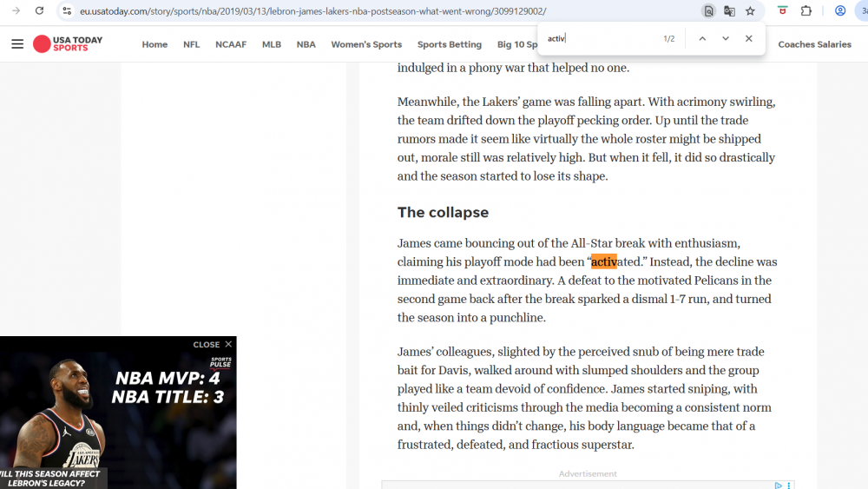Open the browser extensions puzzle icon
The image size is (868, 489).
[806, 11]
